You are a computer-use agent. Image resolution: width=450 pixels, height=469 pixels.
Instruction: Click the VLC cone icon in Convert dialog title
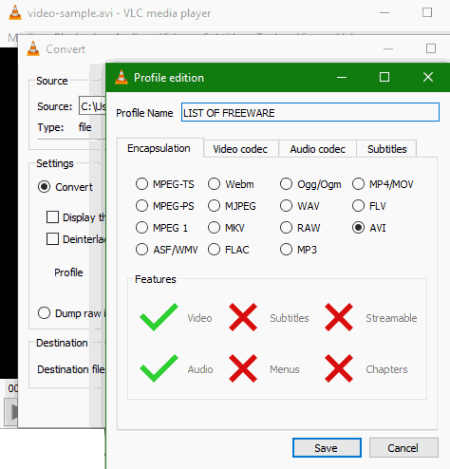coord(33,49)
